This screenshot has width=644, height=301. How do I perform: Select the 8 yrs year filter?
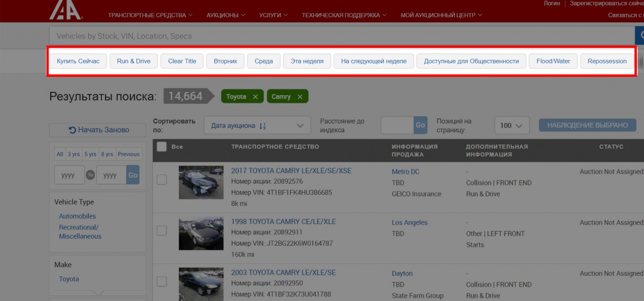tap(107, 154)
